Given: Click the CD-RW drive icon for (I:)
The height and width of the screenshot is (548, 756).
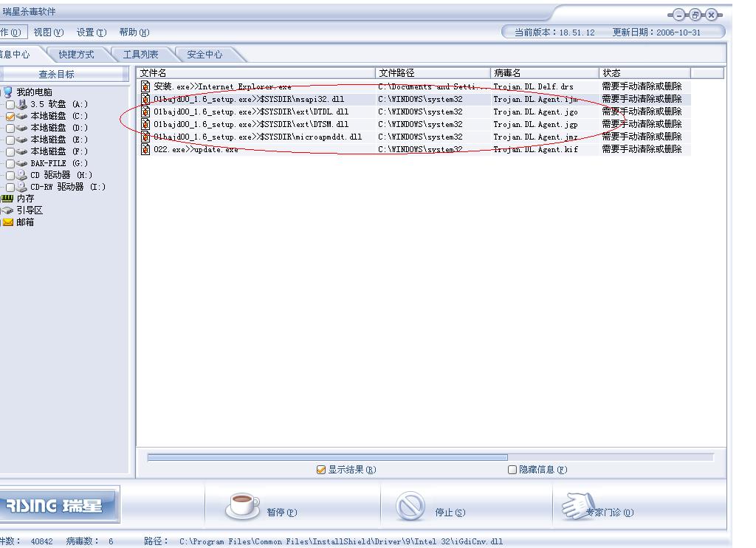Looking at the screenshot, I should (x=22, y=187).
